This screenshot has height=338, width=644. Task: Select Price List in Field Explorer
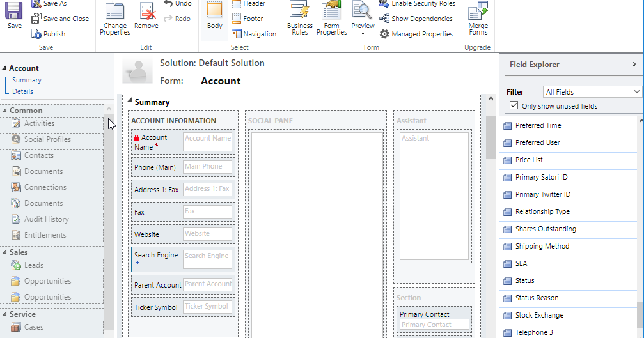point(569,160)
